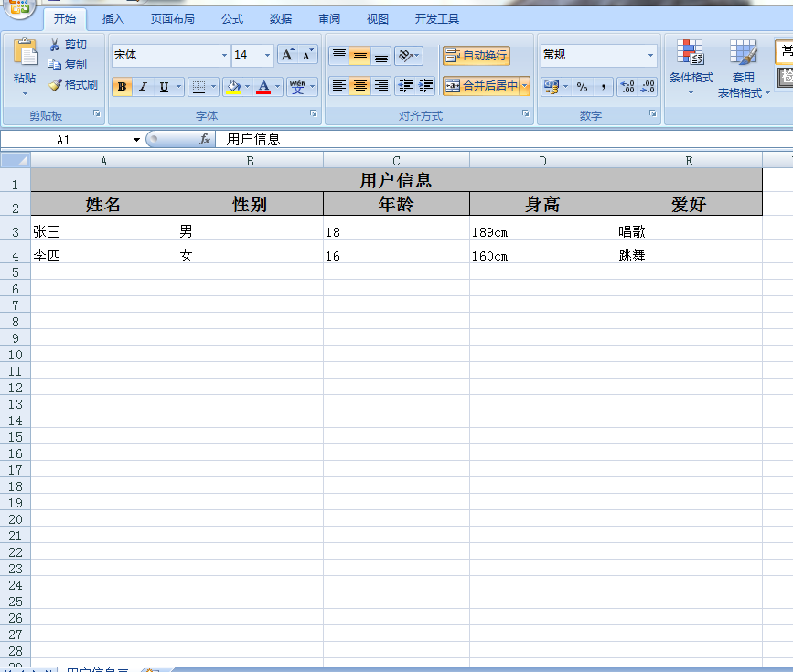Toggle center horizontal alignment
This screenshot has width=793, height=672.
click(360, 86)
